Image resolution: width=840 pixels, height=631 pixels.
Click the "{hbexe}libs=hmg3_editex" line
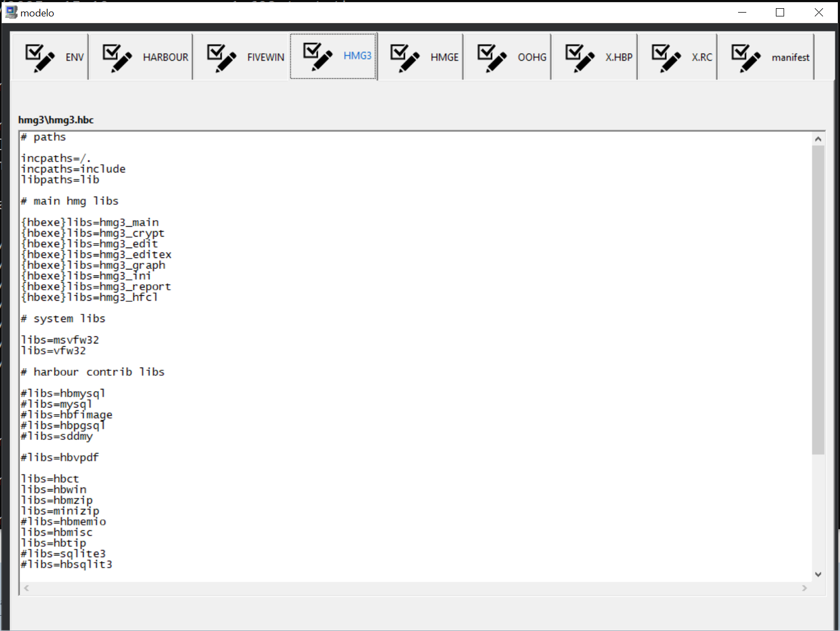click(x=96, y=255)
